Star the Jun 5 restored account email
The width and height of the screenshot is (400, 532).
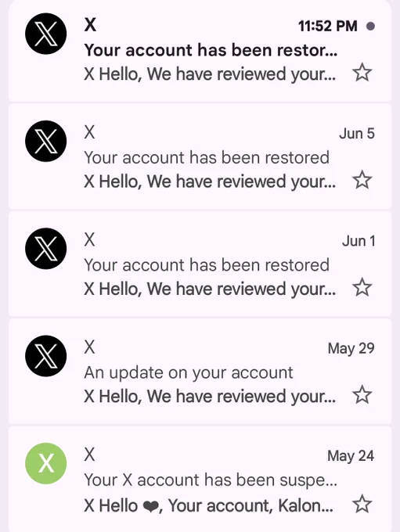click(362, 180)
